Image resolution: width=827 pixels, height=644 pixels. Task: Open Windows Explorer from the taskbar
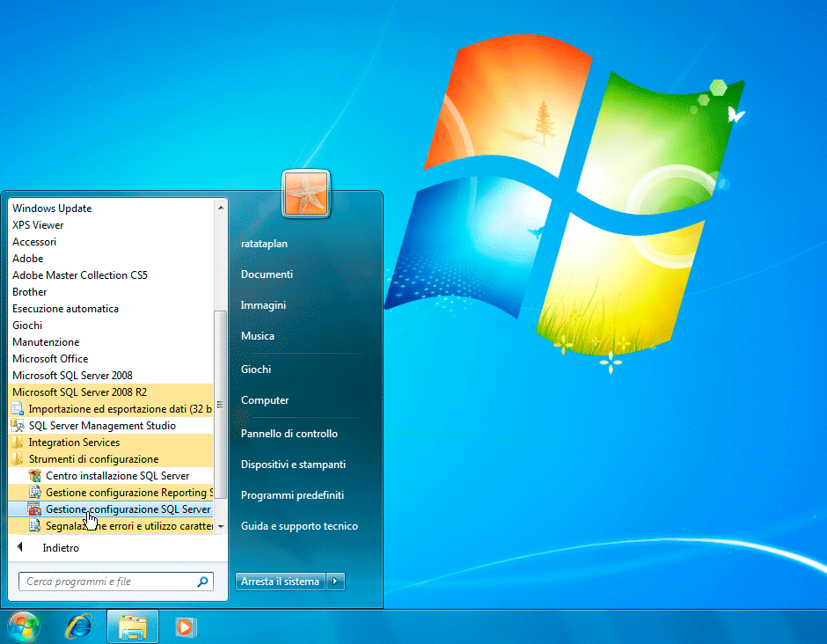(x=132, y=627)
